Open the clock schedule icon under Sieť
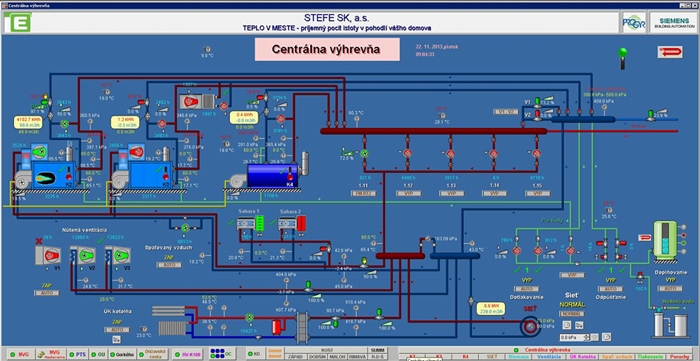The image size is (700, 361). pos(567,325)
